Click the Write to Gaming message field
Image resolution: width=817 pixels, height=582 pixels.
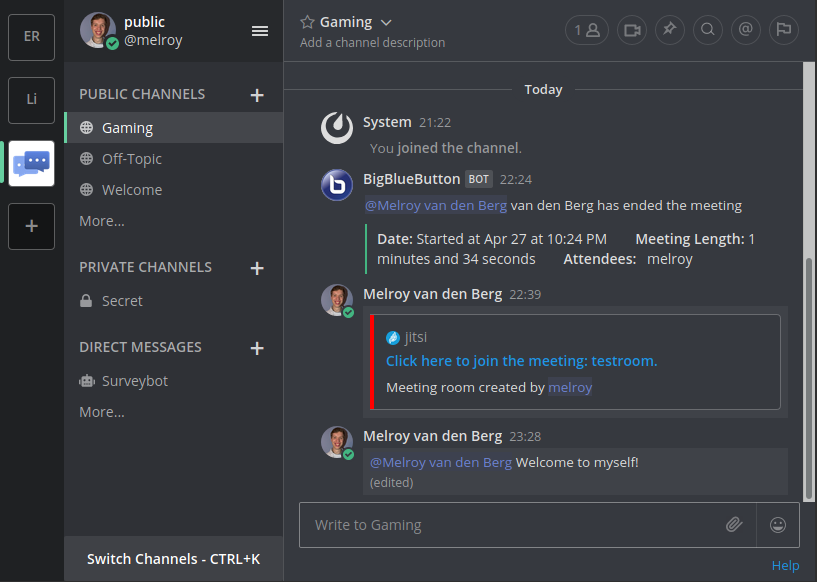click(x=500, y=524)
